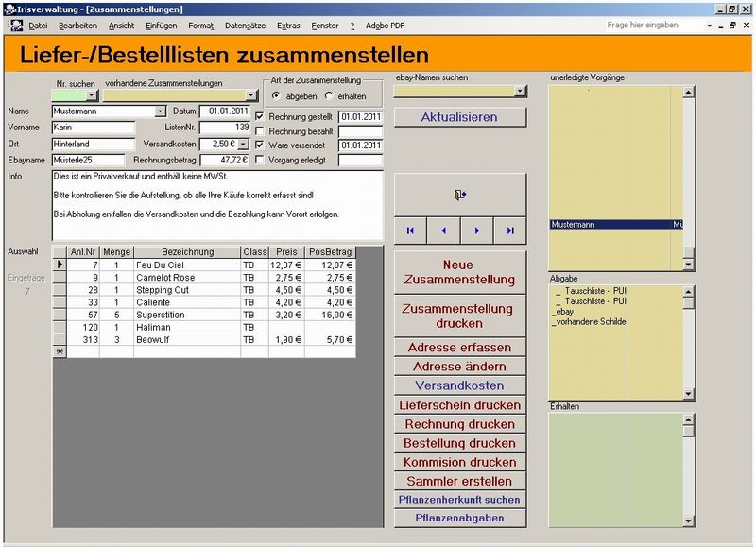This screenshot has width=756, height=547.
Task: Click the Pflanzenabgaben button
Action: pos(460,518)
